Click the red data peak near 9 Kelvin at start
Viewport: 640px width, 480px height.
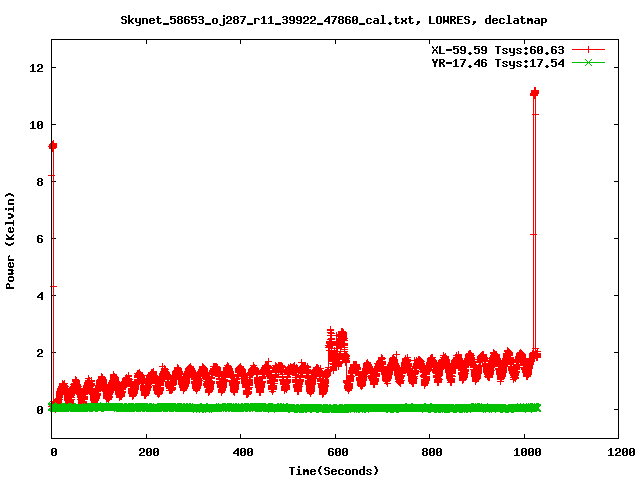[53, 146]
